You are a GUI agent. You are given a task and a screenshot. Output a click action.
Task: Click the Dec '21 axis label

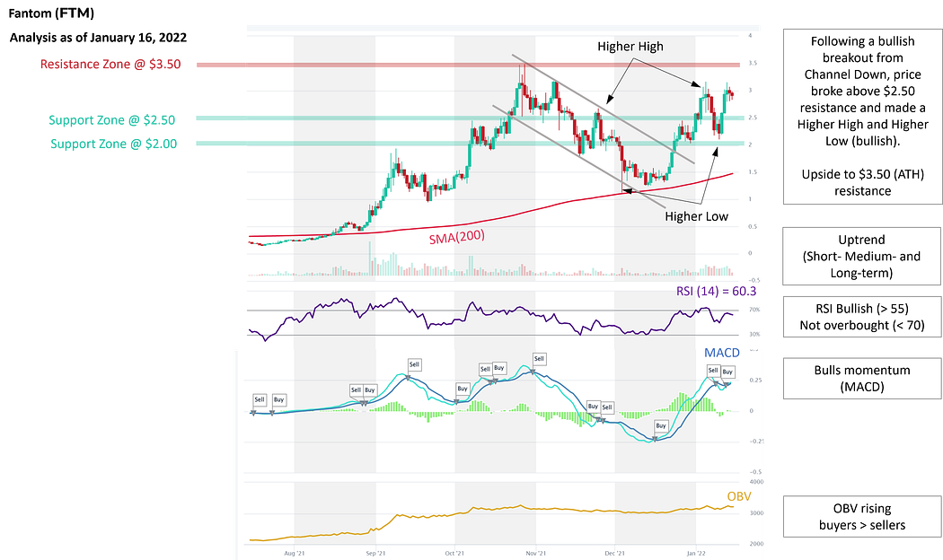point(614,553)
